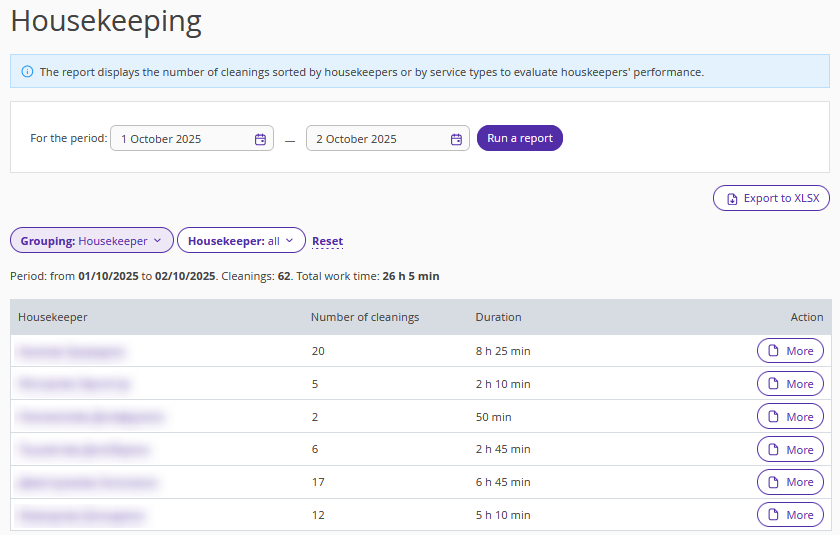The image size is (840, 535).
Task: Click the end date calendar icon
Action: 456,139
